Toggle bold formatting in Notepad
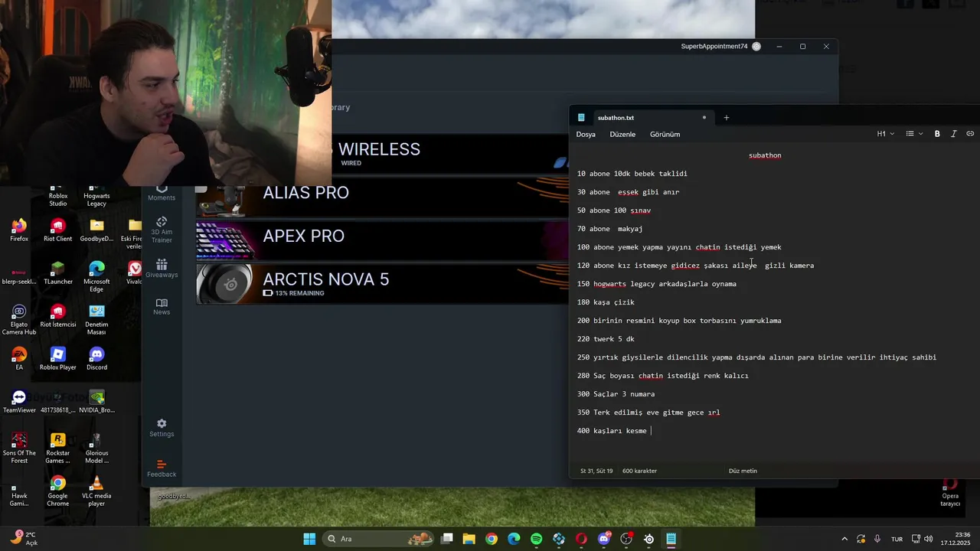The width and height of the screenshot is (980, 551). click(937, 134)
